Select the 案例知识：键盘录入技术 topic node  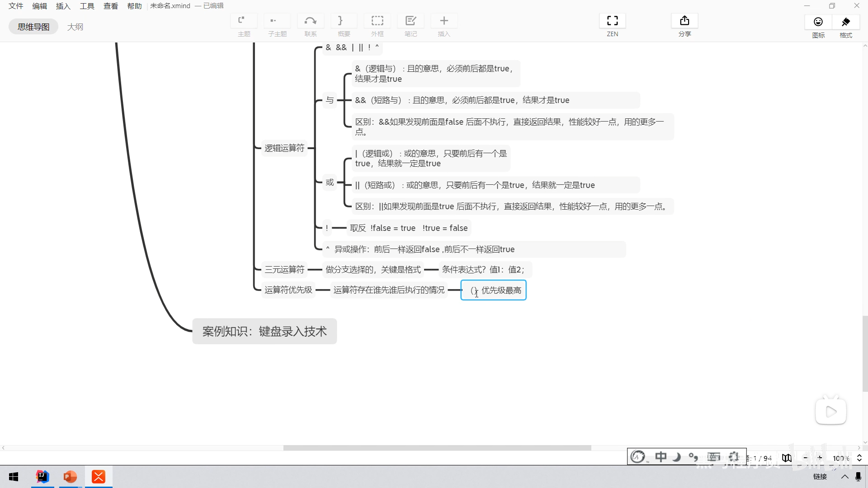click(x=264, y=331)
